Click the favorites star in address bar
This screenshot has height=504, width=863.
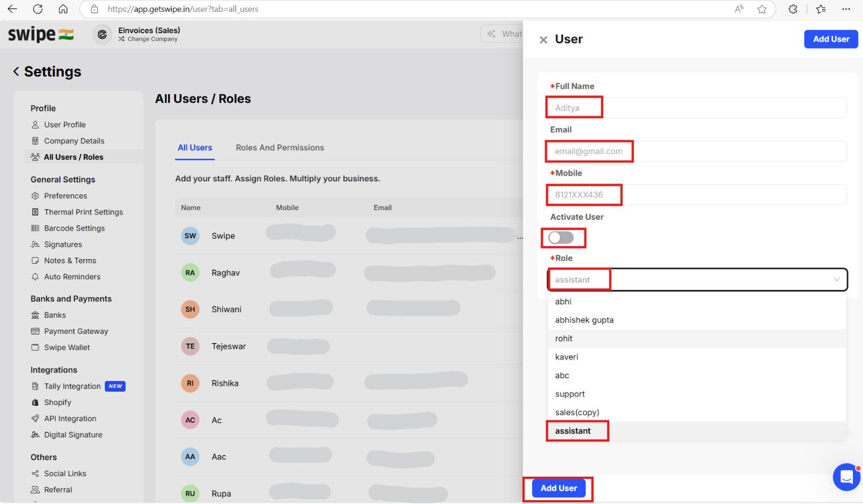(762, 9)
